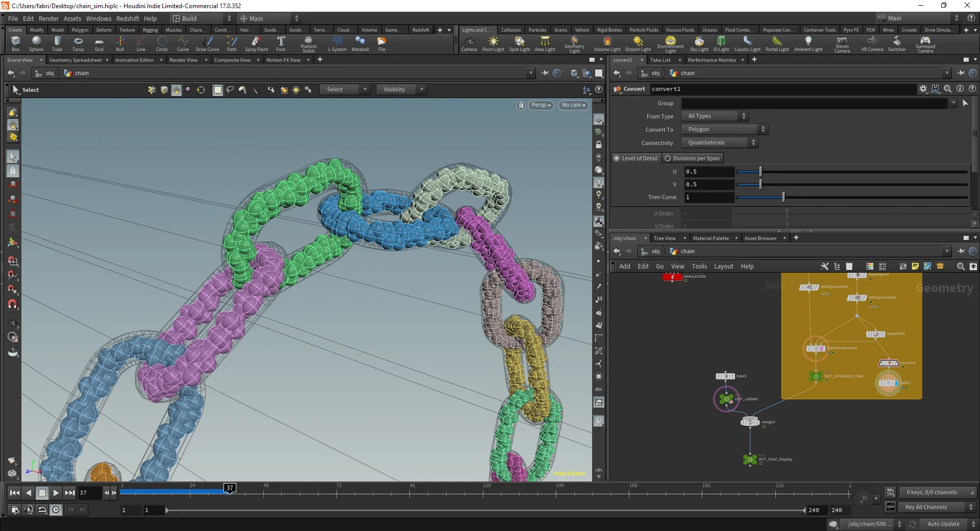Add a Gamepad Camera from the shelf
Viewport: 980px width, 531px height.
pyautogui.click(x=925, y=43)
